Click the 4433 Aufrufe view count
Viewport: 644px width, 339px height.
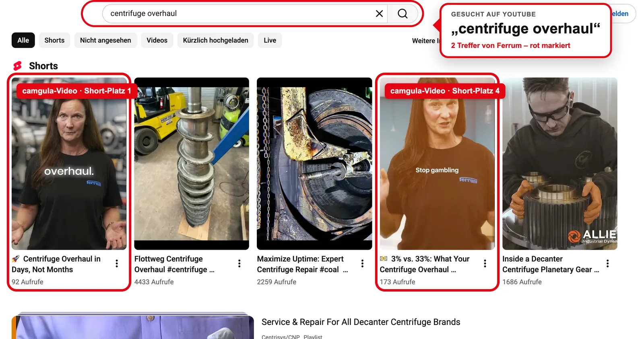(154, 282)
